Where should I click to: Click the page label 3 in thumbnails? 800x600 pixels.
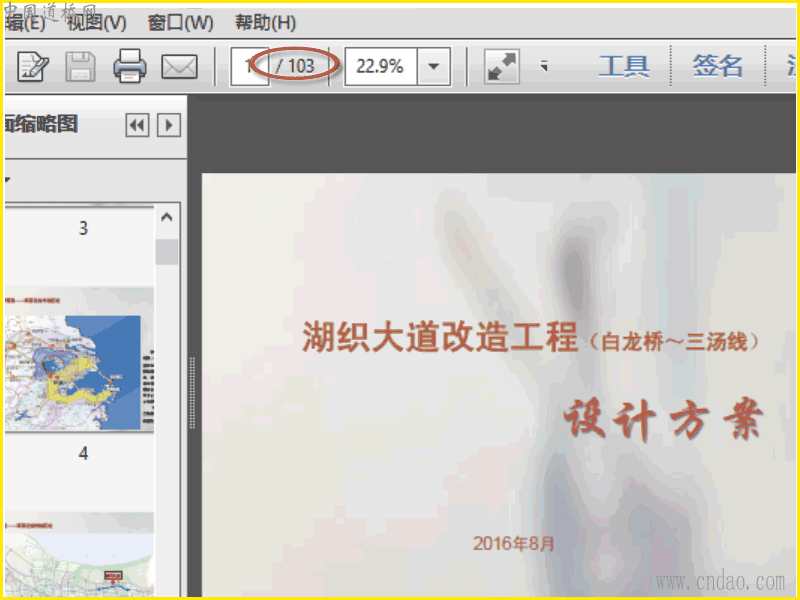pyautogui.click(x=83, y=228)
